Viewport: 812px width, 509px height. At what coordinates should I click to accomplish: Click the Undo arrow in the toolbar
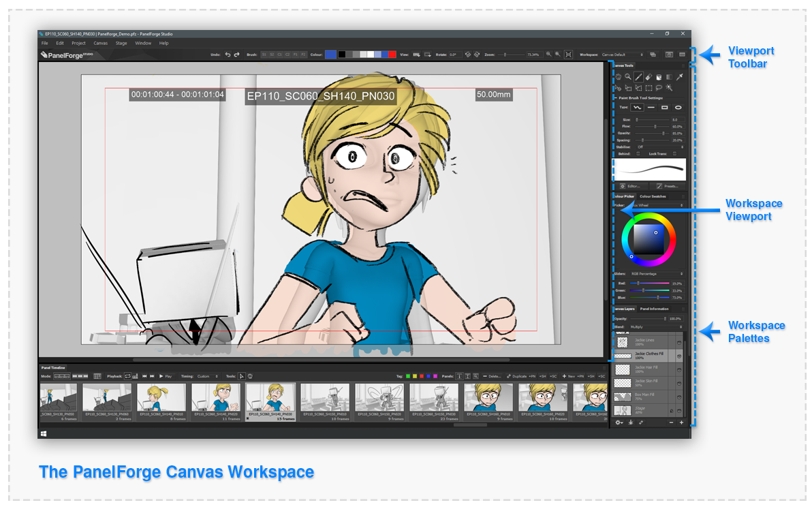pyautogui.click(x=228, y=54)
